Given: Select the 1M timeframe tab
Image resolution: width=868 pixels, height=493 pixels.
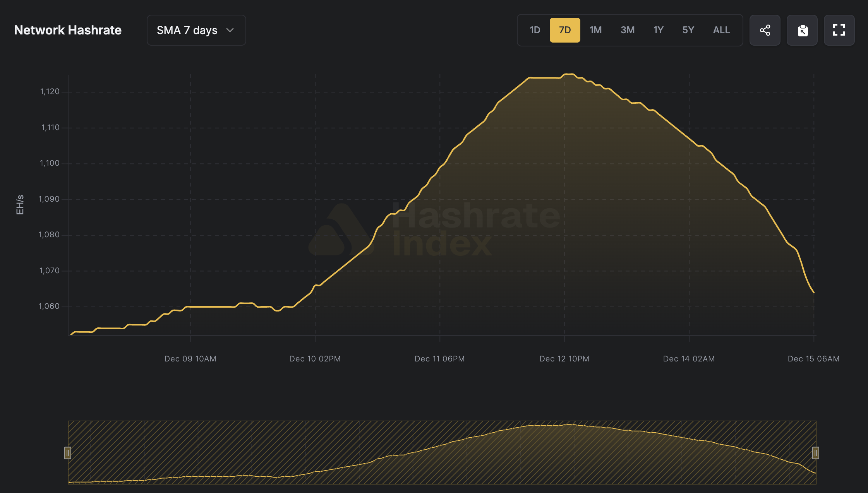Looking at the screenshot, I should pyautogui.click(x=595, y=30).
